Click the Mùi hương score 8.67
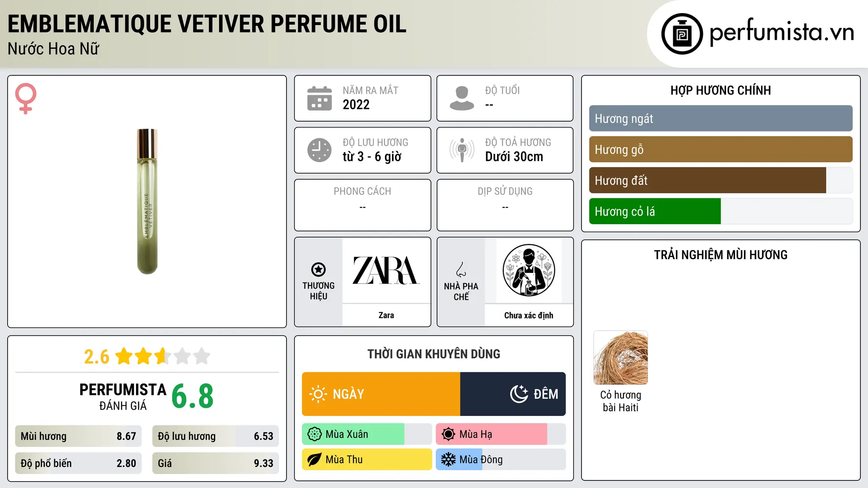This screenshot has height=488, width=868. point(126,436)
